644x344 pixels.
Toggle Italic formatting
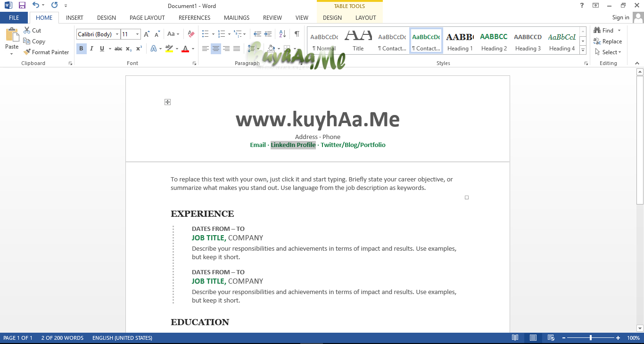(91, 49)
